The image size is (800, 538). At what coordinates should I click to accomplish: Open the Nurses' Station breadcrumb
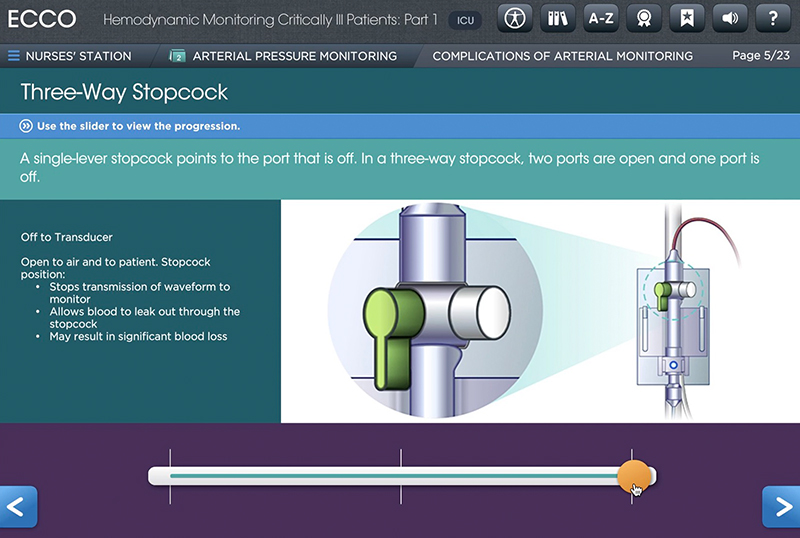point(77,56)
